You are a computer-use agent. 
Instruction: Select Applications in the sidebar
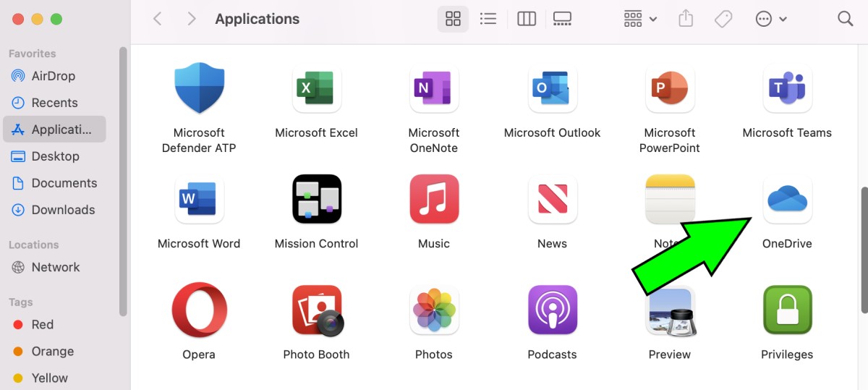click(x=55, y=130)
